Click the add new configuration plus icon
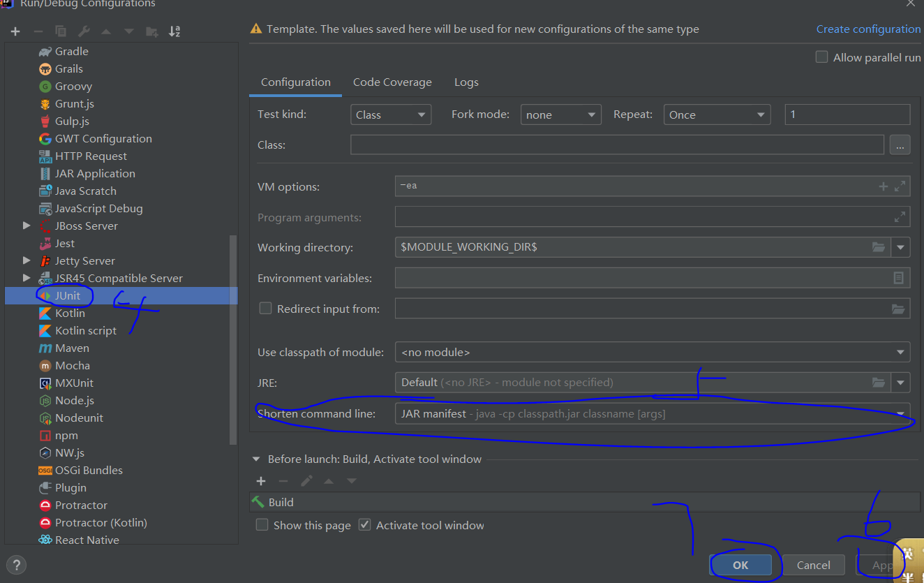Image resolution: width=924 pixels, height=583 pixels. click(15, 31)
